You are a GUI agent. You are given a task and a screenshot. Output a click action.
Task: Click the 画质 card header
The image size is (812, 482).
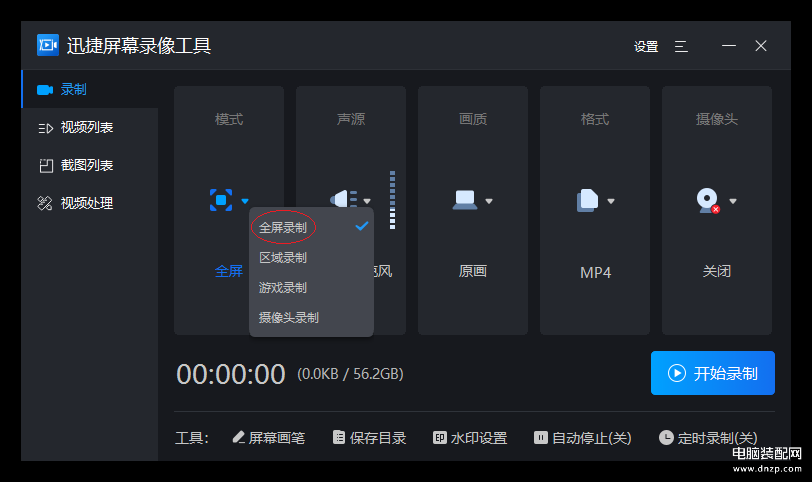coord(473,119)
